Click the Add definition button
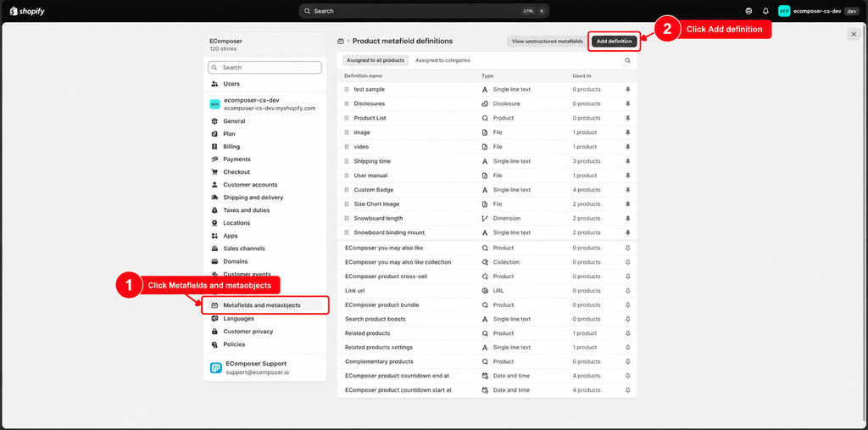 coord(614,41)
